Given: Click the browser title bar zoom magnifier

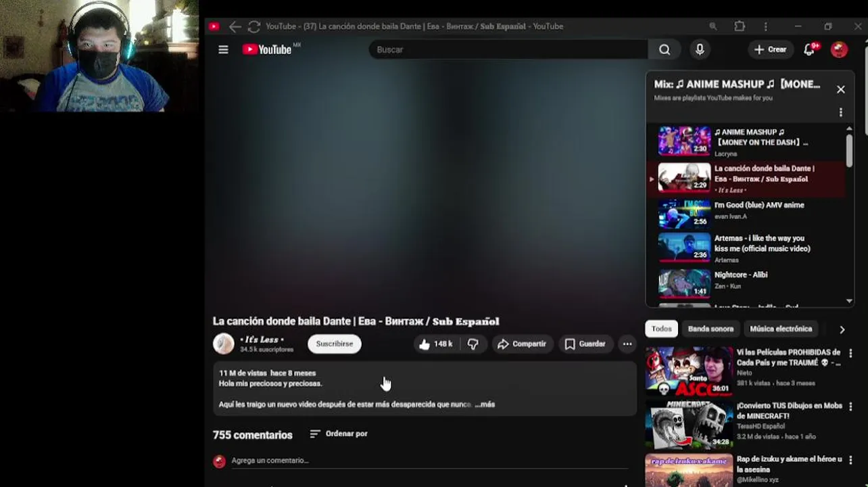Looking at the screenshot, I should pos(713,26).
